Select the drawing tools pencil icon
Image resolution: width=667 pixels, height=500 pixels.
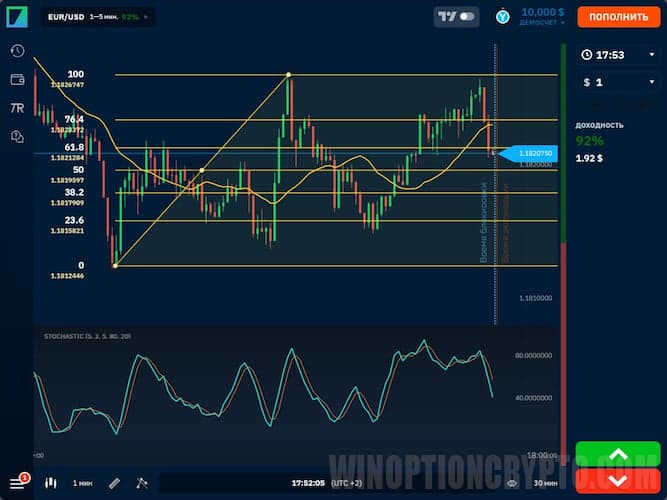[114, 482]
